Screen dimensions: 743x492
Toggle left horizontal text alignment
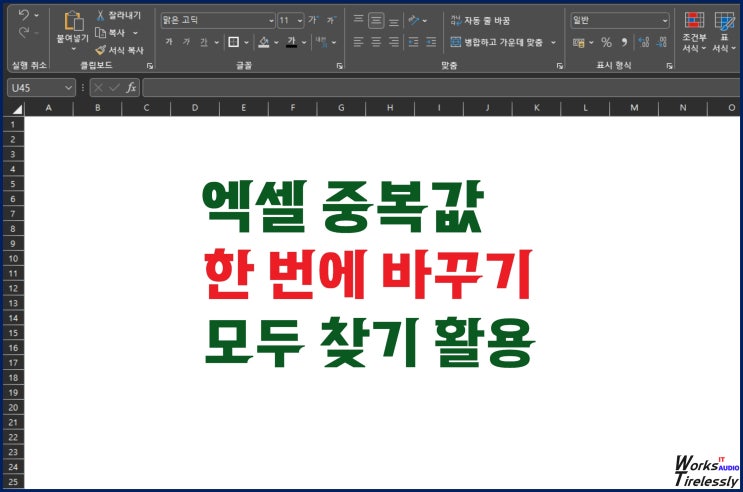pyautogui.click(x=359, y=42)
